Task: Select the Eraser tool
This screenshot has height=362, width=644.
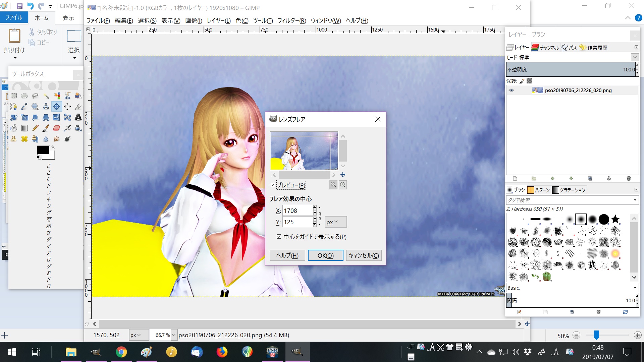Action: (56, 128)
